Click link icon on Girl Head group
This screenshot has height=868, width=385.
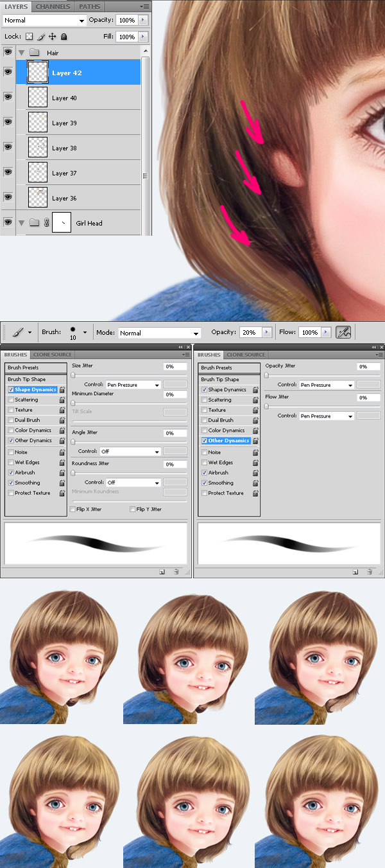pyautogui.click(x=46, y=223)
